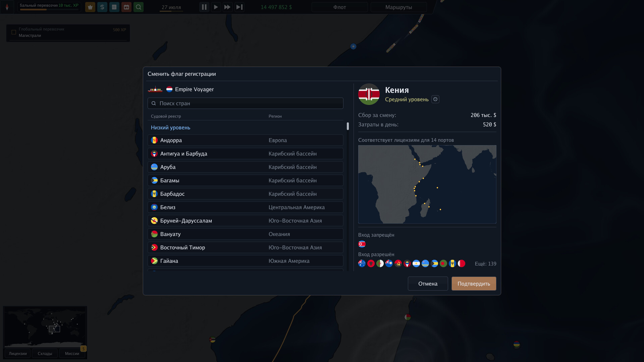Image resolution: width=644 pixels, height=362 pixels.
Task: Click the Kenya ports map preview
Action: (427, 184)
